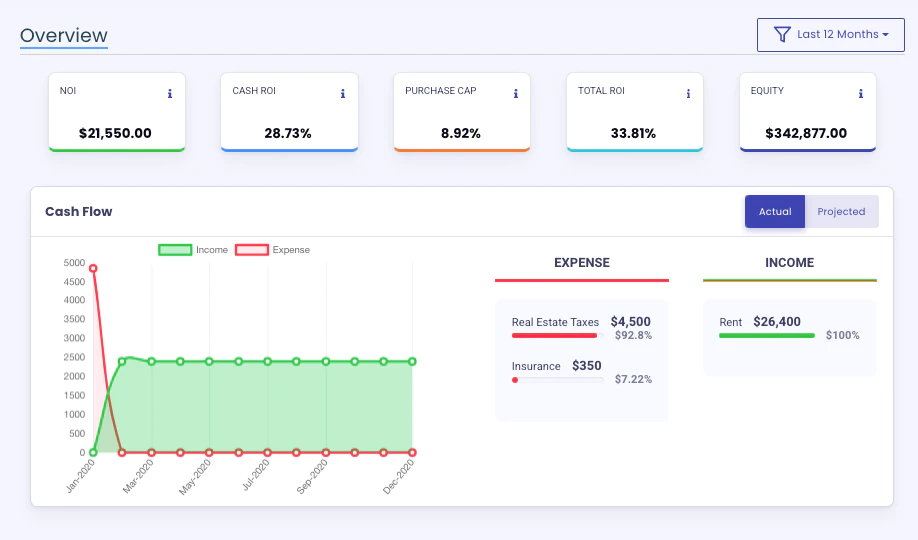This screenshot has width=918, height=540.
Task: Select the INCOME column header
Action: (x=789, y=263)
